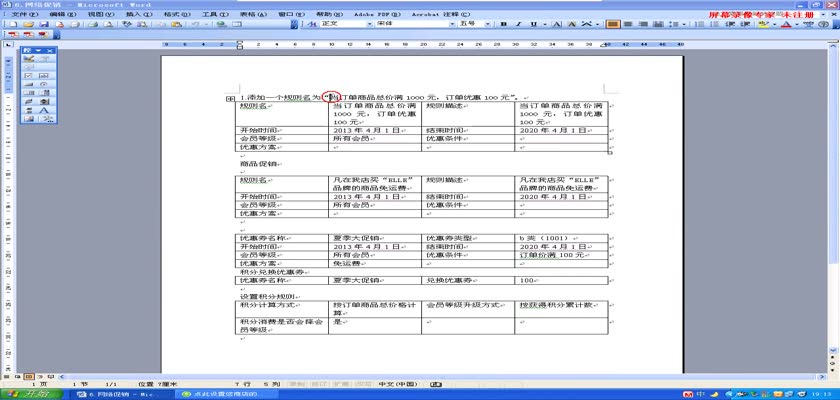Click the first Adobe PDF convert icon
Image resolution: width=840 pixels, height=400 pixels.
[x=12, y=35]
